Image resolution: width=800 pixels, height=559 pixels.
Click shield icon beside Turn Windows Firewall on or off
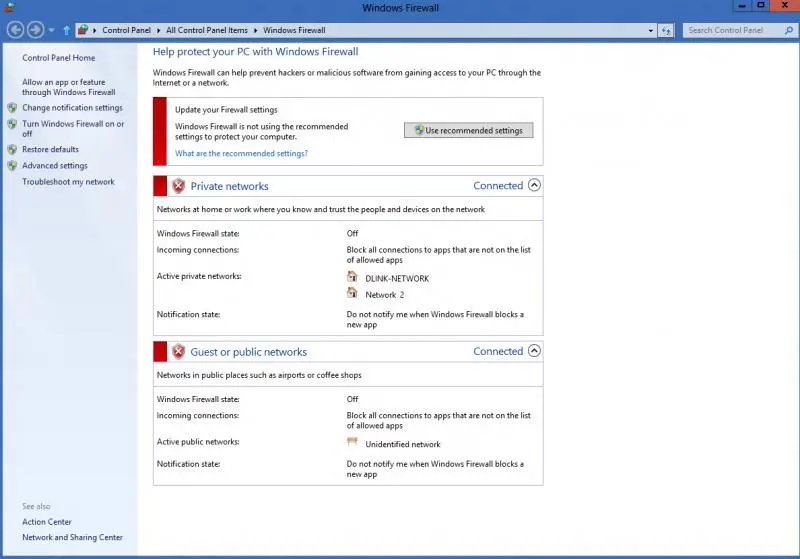click(x=12, y=123)
